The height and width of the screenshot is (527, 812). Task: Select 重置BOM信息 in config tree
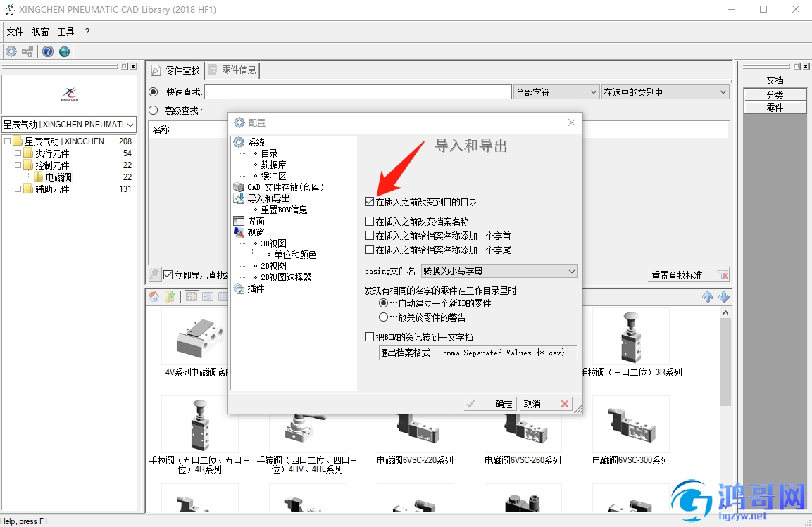coord(284,210)
